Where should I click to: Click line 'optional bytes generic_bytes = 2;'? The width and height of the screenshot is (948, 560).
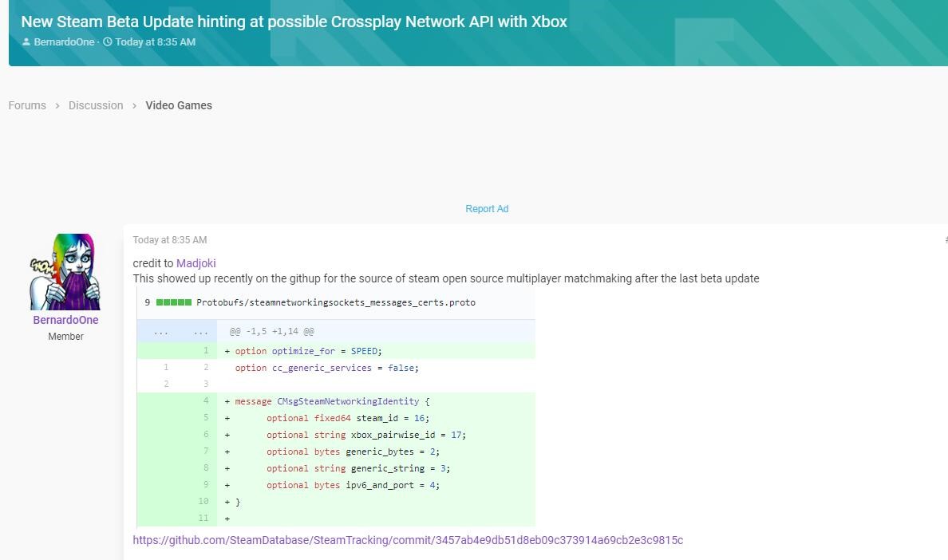[353, 452]
